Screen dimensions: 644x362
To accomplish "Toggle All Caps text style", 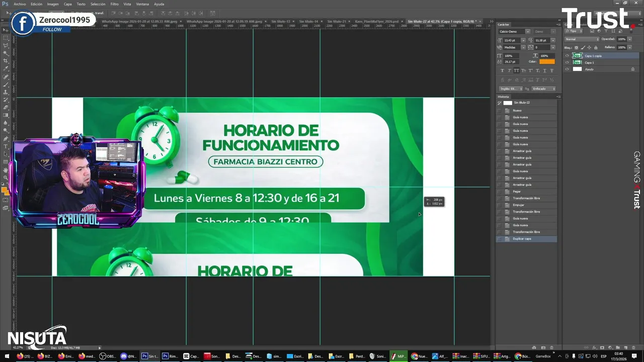I will [516, 71].
